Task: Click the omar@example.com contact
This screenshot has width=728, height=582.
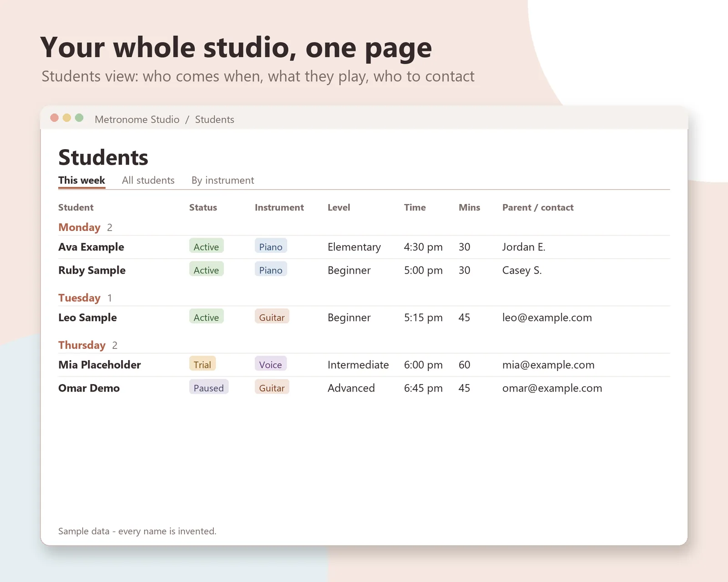Action: (552, 388)
